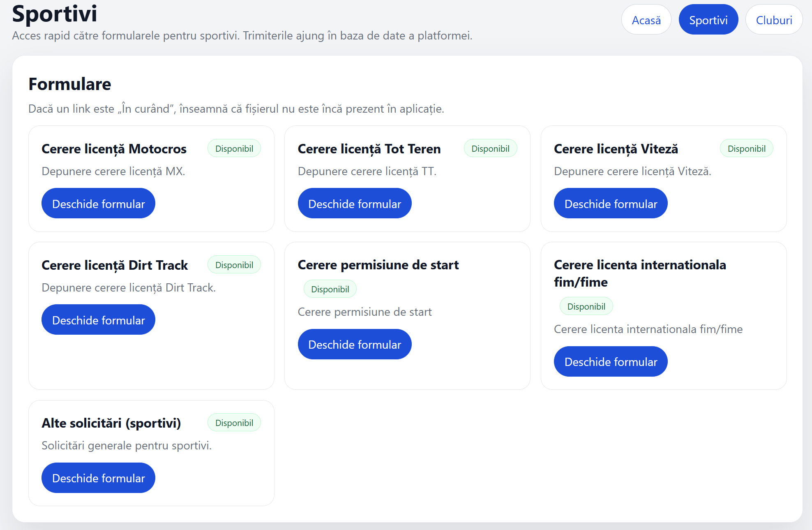812x530 pixels.
Task: Click Disponibil badge on Dirt Track card
Action: click(x=234, y=265)
